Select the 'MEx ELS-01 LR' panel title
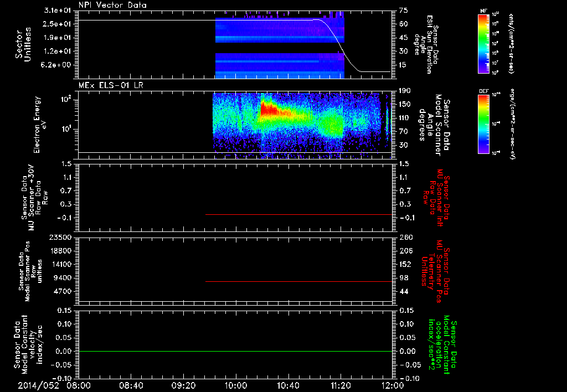The image size is (567, 392). tap(111, 85)
